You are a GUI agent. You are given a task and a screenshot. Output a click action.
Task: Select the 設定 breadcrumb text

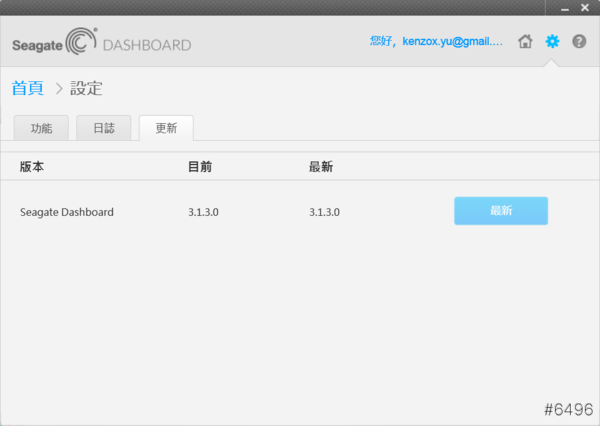coord(86,88)
